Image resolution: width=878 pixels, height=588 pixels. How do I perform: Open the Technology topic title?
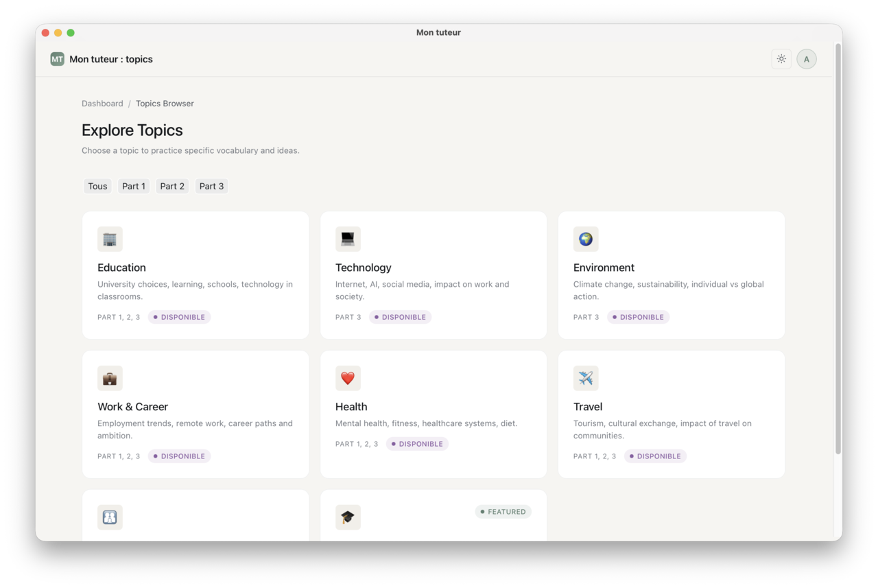364,268
